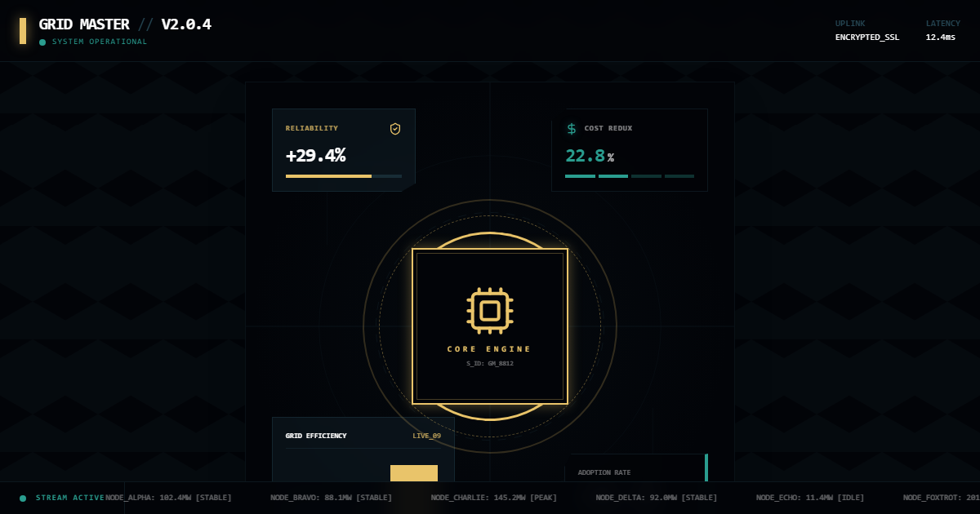Click the STREAM ACTIVE indicator dot in status bar
The height and width of the screenshot is (514, 980).
click(24, 498)
